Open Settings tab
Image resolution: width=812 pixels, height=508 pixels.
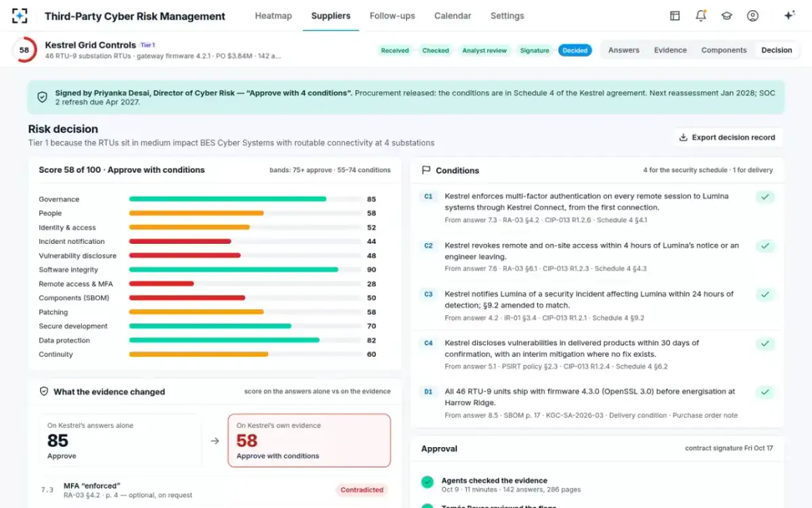click(x=507, y=16)
